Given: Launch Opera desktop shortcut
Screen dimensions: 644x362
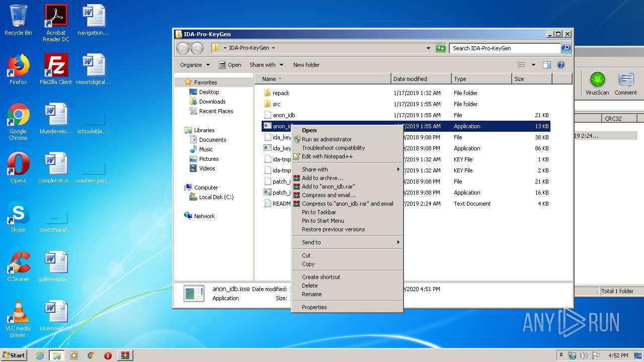Looking at the screenshot, I should pos(18,168).
